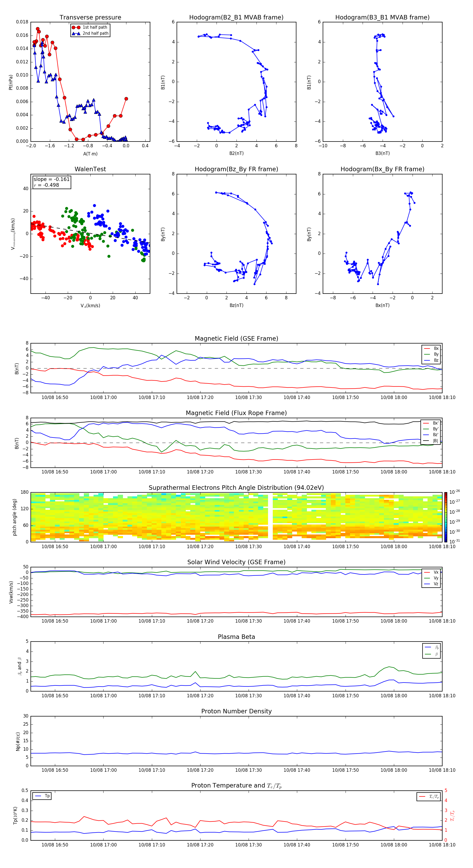Click the 'Tp(10^6K)' axis label
Viewport: 473px width, 868px height.
pos(15,815)
